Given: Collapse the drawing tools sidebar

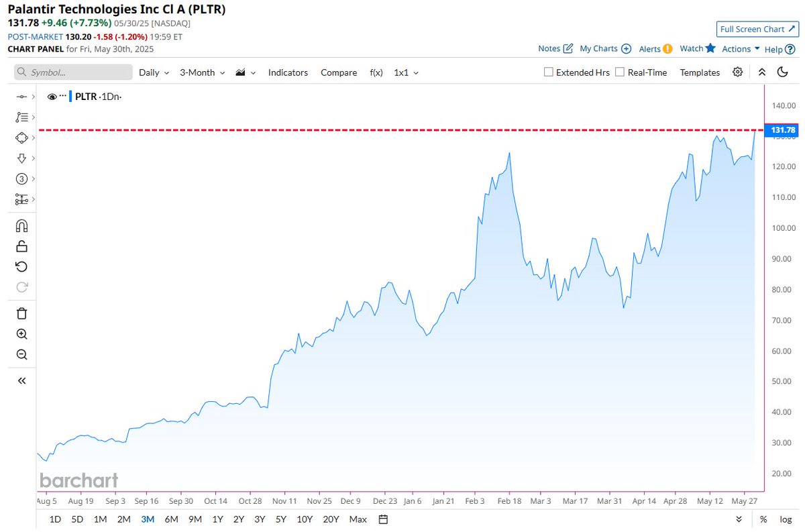Looking at the screenshot, I should (x=21, y=380).
